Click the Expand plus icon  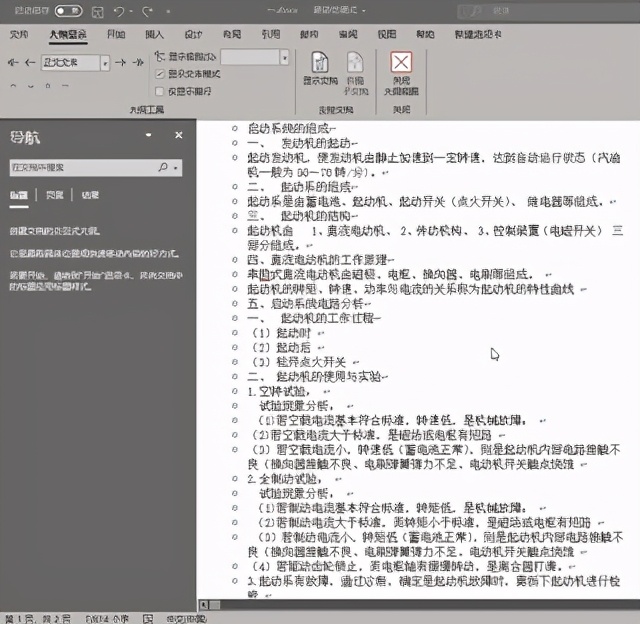pos(48,86)
